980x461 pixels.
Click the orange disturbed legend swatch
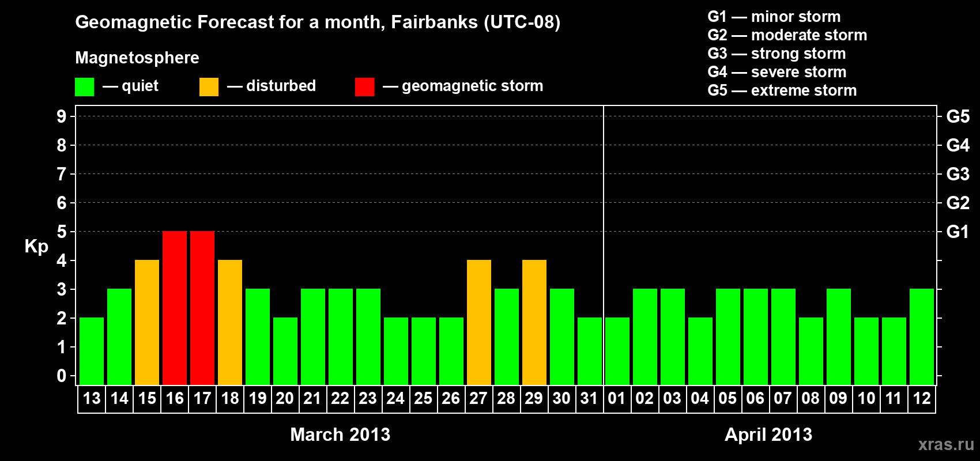pos(209,87)
